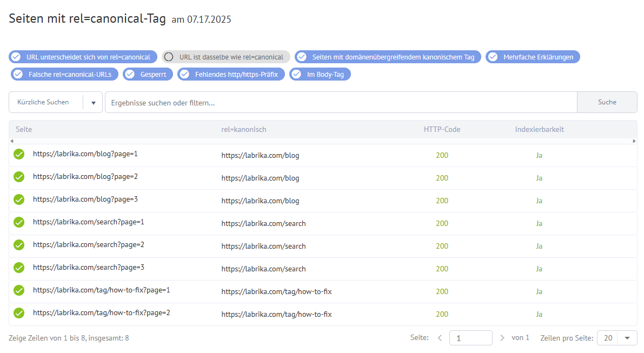
Task: Open link https://labrika.com/search?page=1
Action: coord(88,222)
